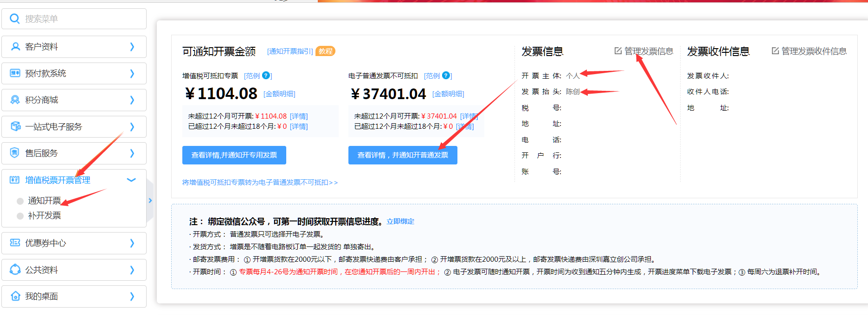This screenshot has width=868, height=315.
Task: Click the edit icon beside 管理发票收件信息
Action: pyautogui.click(x=775, y=51)
